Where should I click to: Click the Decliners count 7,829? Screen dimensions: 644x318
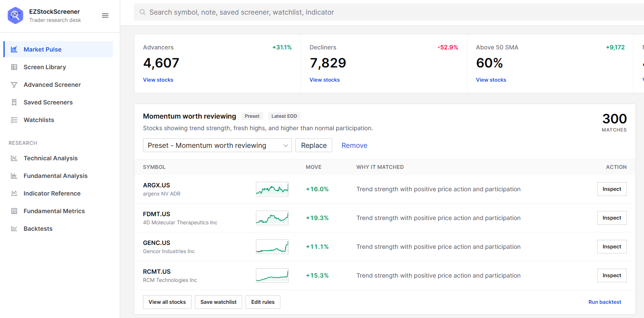coord(328,63)
